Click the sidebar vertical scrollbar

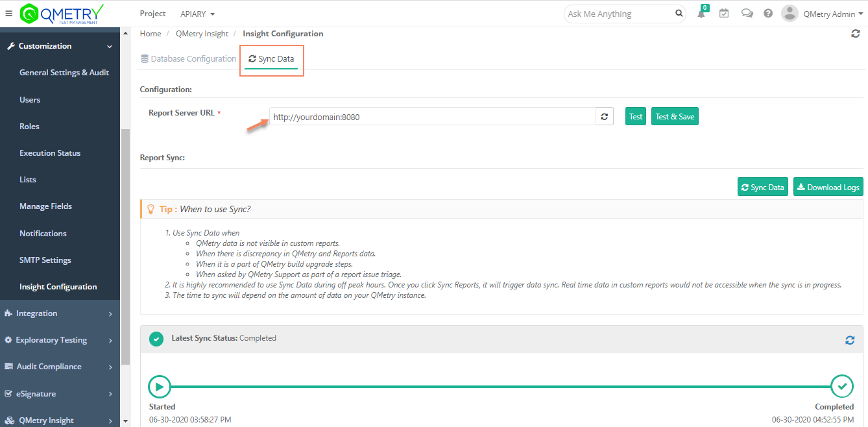pyautogui.click(x=125, y=247)
